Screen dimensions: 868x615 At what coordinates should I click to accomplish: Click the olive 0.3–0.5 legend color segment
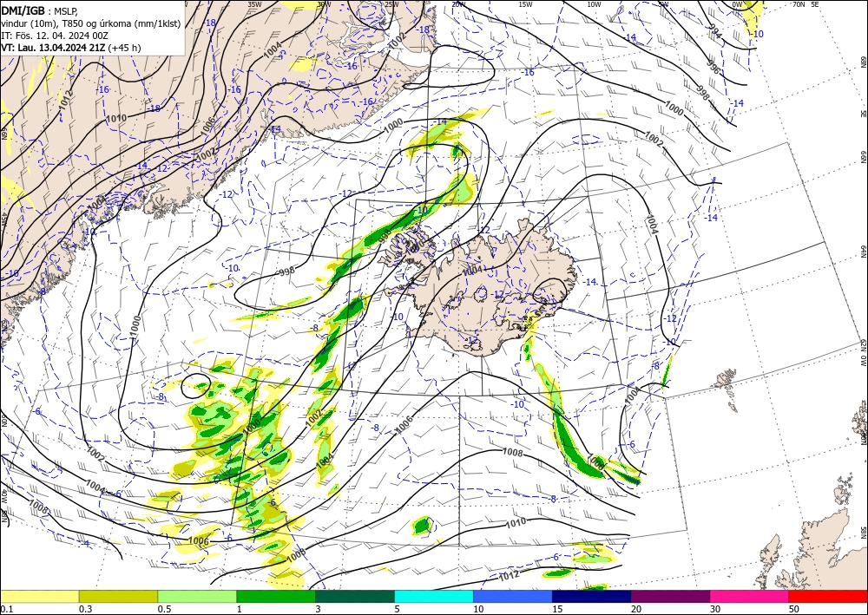pos(118,596)
